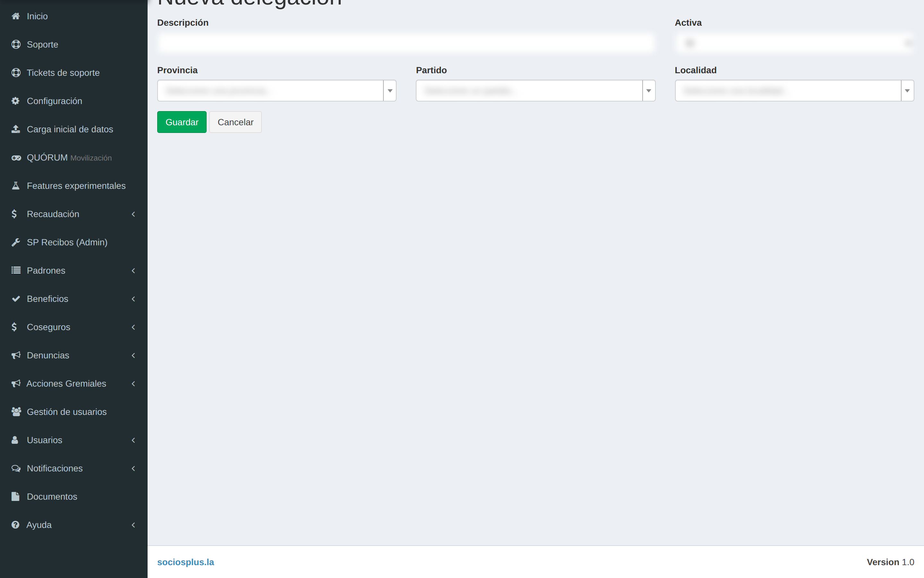Screen dimensions: 924x578
Task: Click the green Guardar button
Action: click(x=182, y=122)
